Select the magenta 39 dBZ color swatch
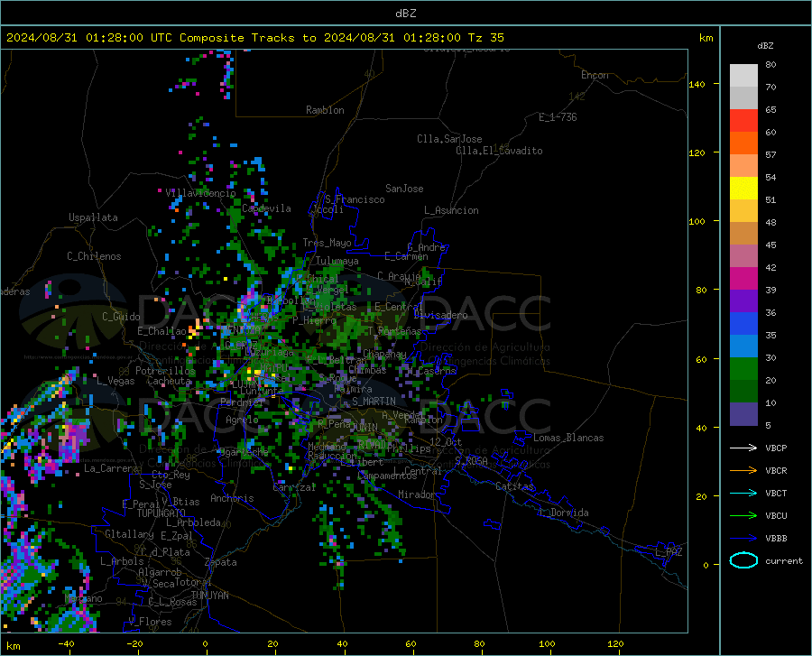 [x=743, y=279]
